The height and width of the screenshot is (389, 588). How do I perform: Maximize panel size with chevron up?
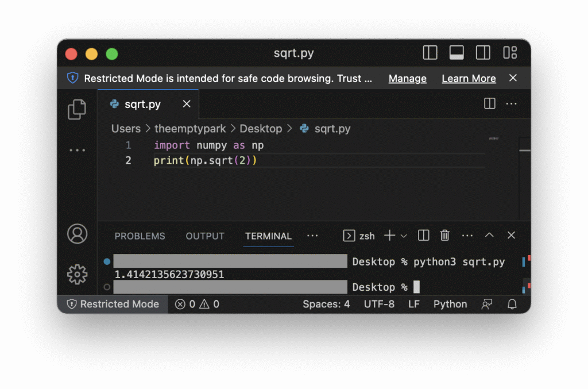(489, 236)
